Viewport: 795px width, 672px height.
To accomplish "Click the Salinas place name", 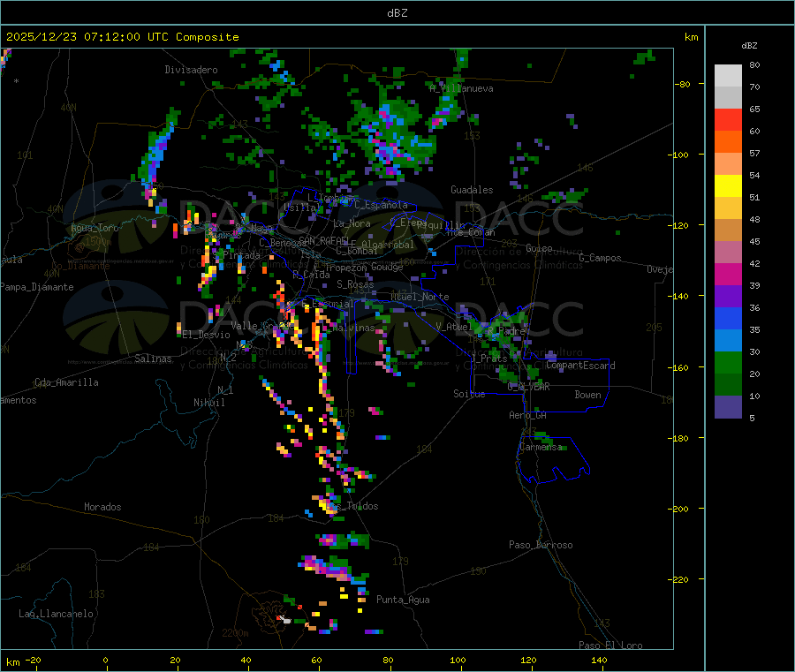I will tap(153, 359).
